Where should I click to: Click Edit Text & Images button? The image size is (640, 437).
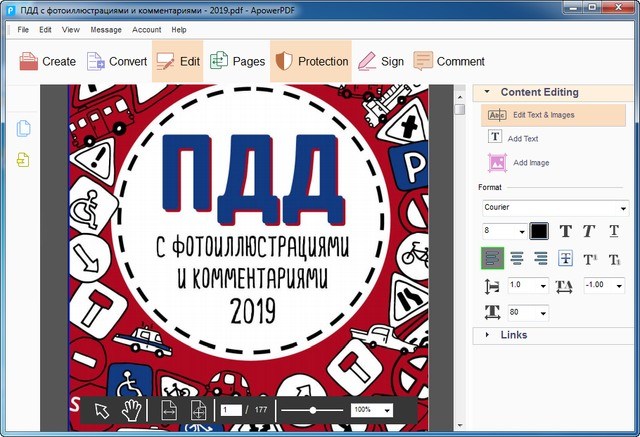click(540, 115)
